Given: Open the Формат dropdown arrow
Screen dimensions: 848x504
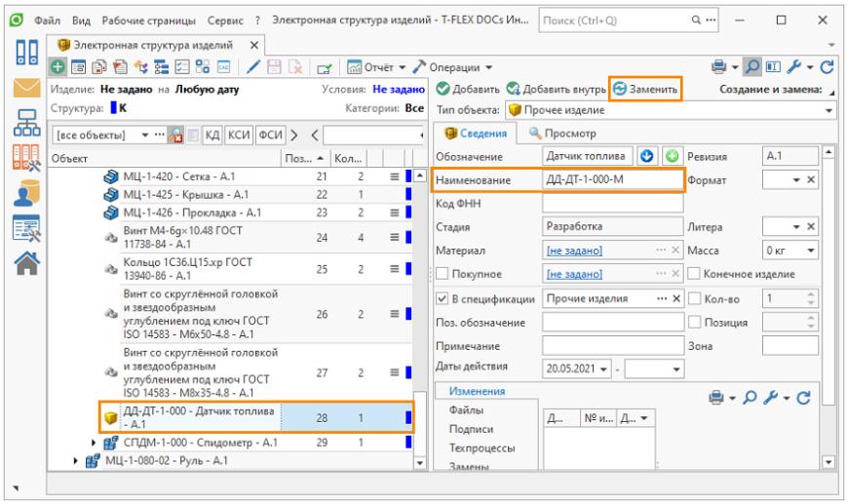Looking at the screenshot, I should point(796,180).
